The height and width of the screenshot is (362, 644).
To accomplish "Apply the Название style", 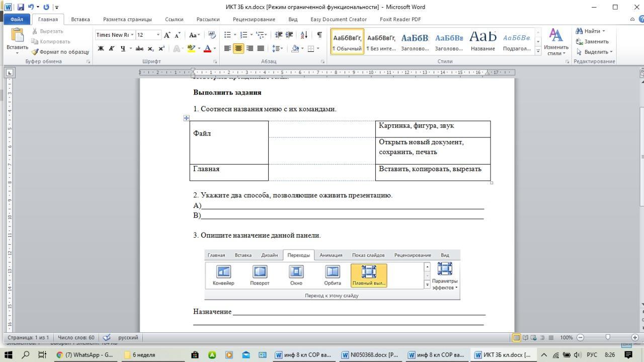I will 482,41.
